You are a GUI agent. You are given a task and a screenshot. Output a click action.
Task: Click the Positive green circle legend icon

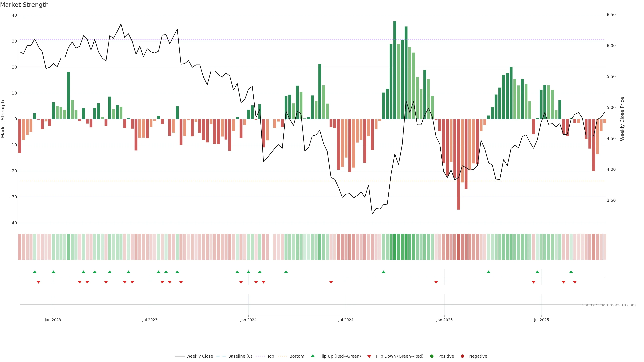pyautogui.click(x=432, y=356)
